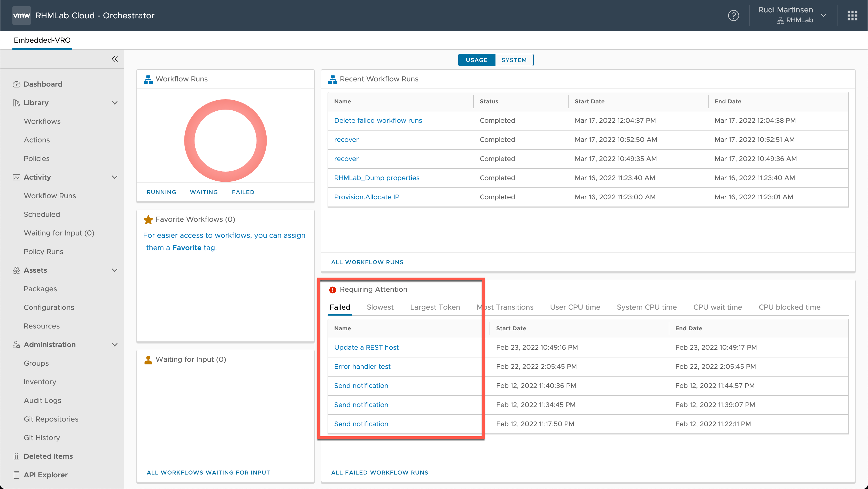The height and width of the screenshot is (489, 868).
Task: Click the help question mark icon
Action: tap(733, 16)
